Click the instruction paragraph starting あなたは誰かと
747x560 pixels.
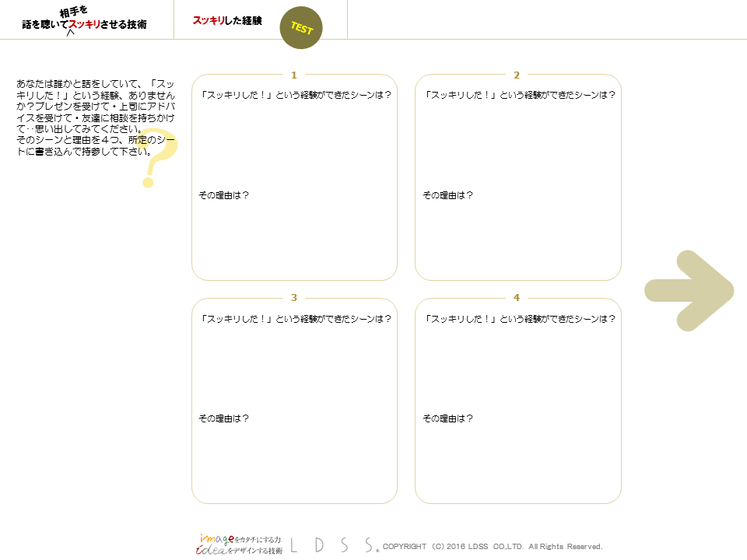point(96,117)
